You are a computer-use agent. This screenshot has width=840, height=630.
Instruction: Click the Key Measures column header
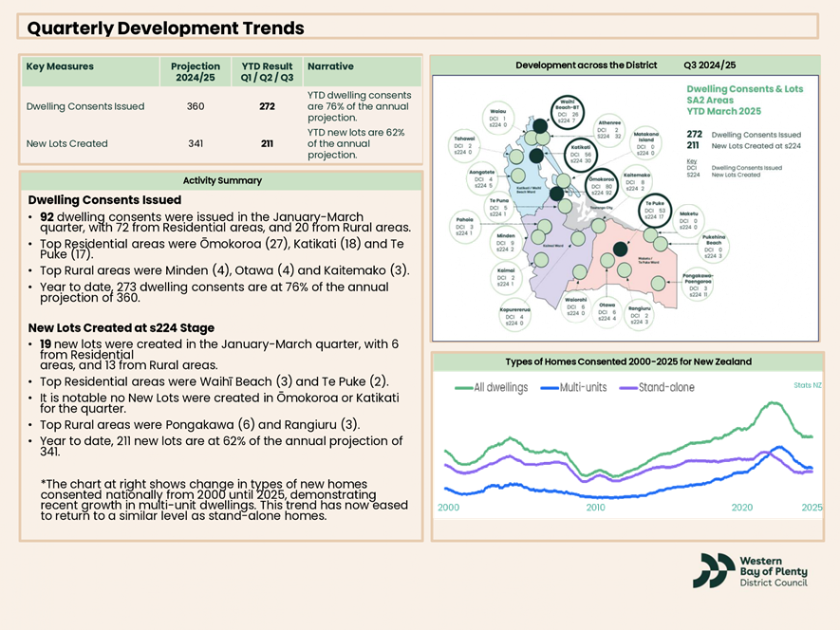pyautogui.click(x=60, y=67)
